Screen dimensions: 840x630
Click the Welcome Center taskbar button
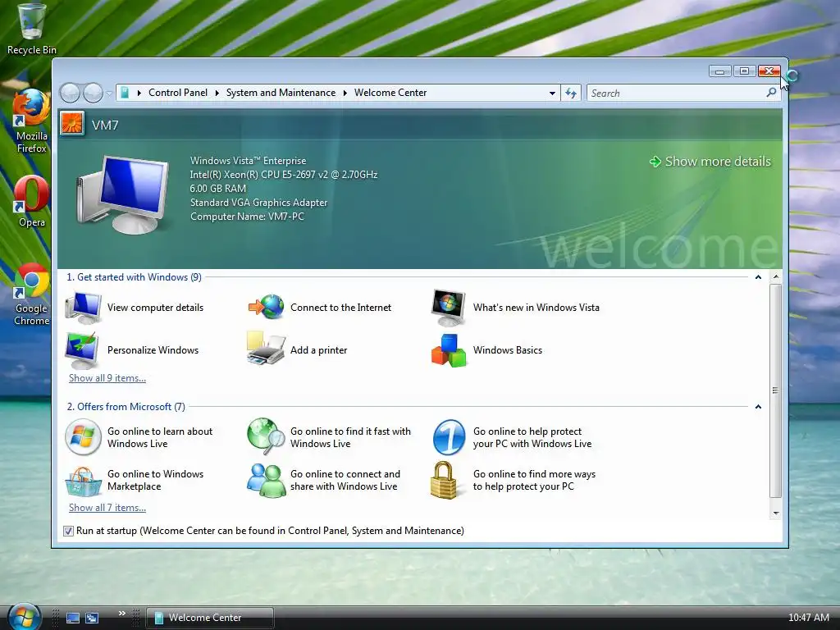(210, 618)
